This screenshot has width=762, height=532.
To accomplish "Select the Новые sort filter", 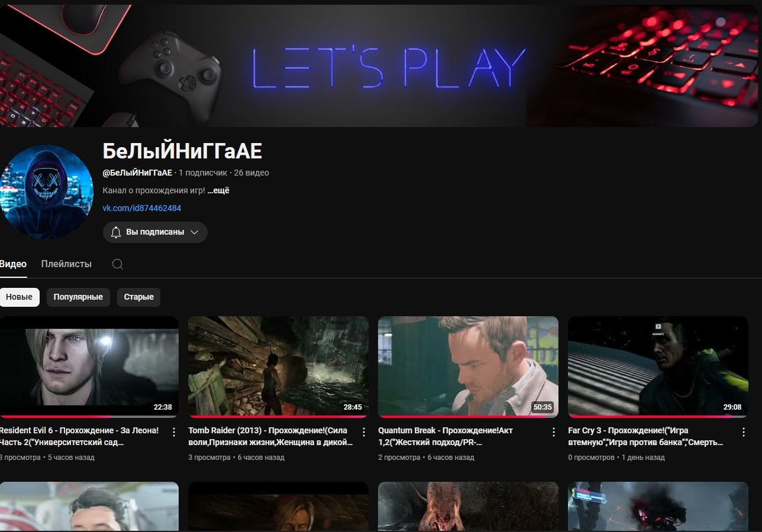I will point(19,297).
